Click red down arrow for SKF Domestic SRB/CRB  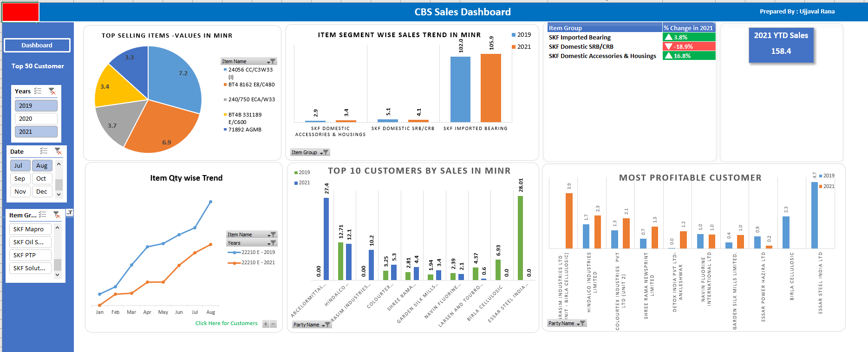coord(668,46)
